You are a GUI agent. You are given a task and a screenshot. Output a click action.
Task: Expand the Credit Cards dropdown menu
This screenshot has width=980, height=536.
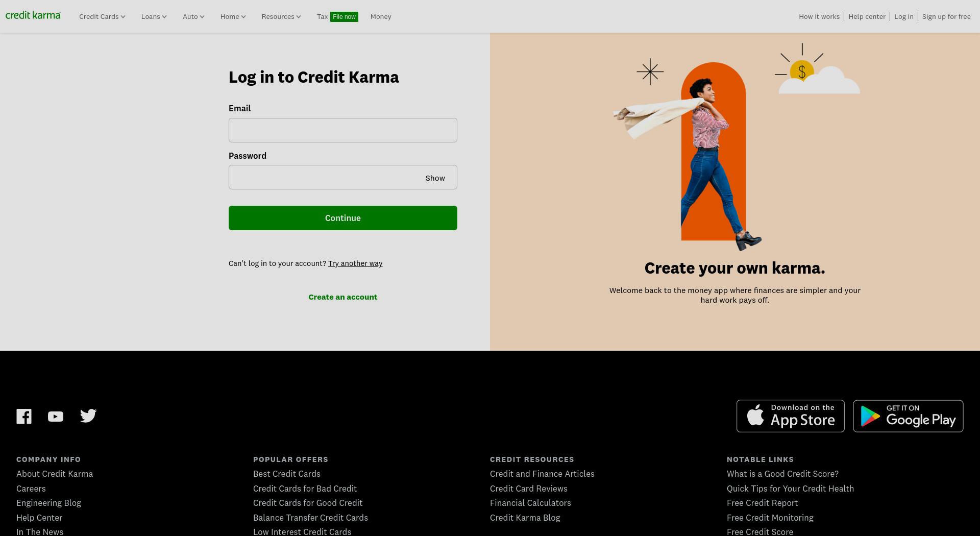tap(102, 17)
